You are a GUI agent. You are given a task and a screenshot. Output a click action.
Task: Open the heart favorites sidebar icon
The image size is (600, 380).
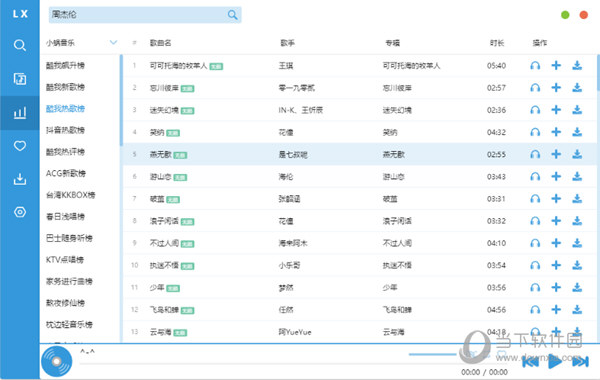(x=20, y=146)
